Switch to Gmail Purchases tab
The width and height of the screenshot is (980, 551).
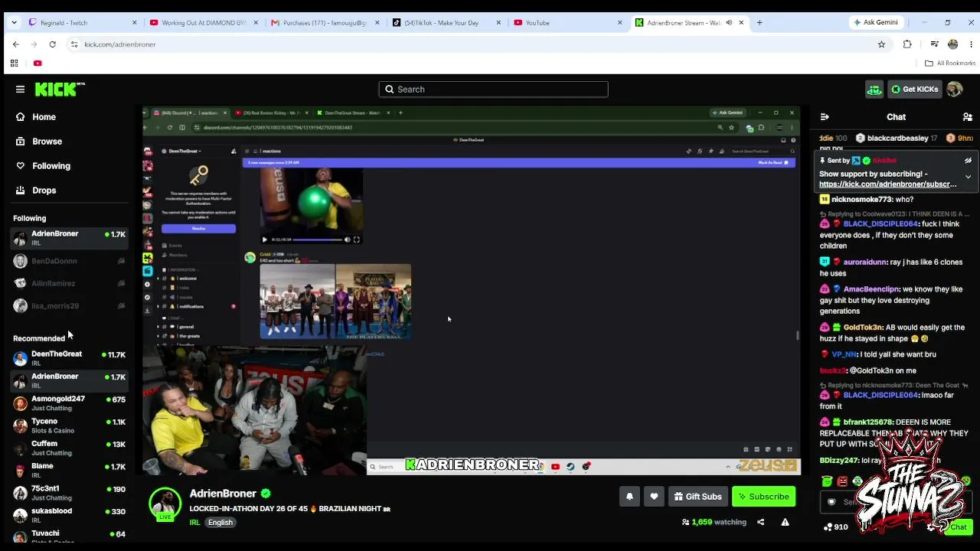[325, 23]
